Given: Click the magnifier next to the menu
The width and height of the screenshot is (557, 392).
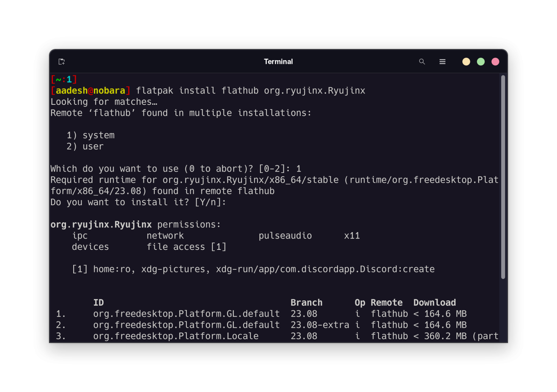Looking at the screenshot, I should tap(422, 62).
